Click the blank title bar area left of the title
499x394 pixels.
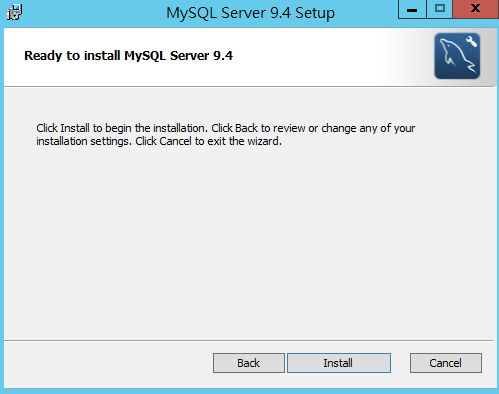93,13
